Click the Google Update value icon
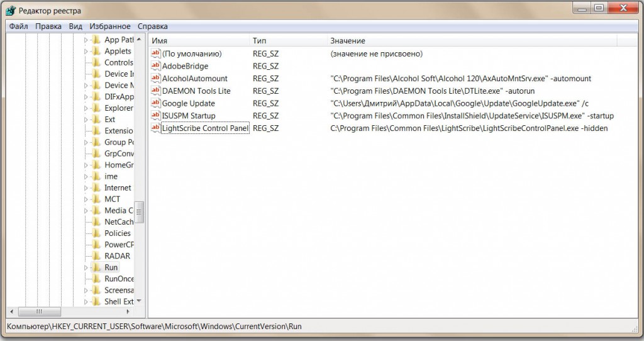 tap(156, 103)
